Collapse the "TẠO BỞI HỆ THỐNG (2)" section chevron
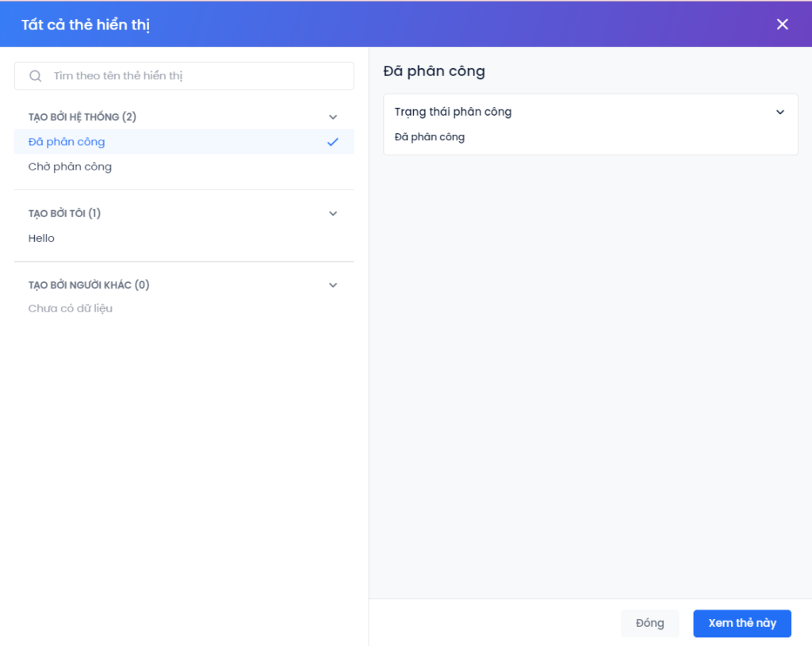This screenshot has height=646, width=812. (x=333, y=117)
